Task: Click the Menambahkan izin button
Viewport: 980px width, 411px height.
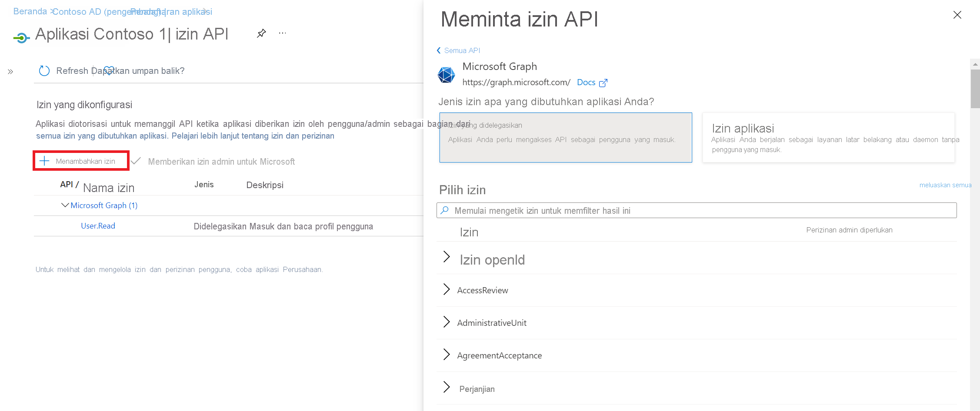Action: (x=81, y=161)
